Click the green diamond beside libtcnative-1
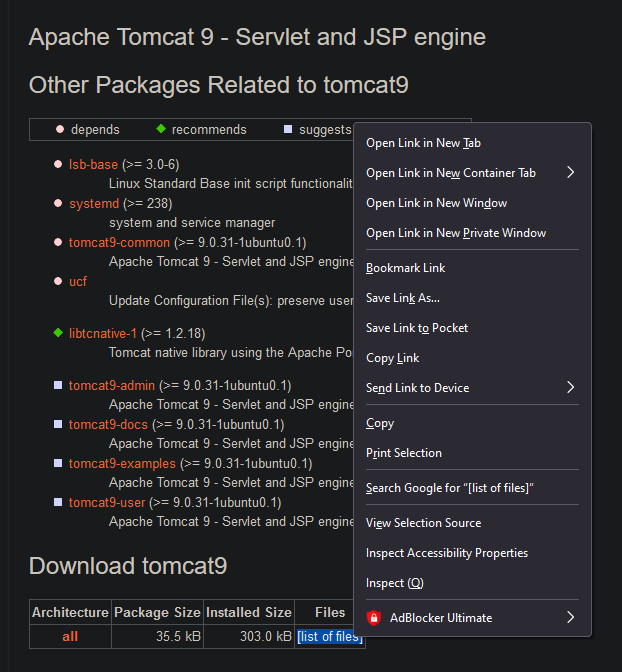This screenshot has height=672, width=622. (x=58, y=333)
